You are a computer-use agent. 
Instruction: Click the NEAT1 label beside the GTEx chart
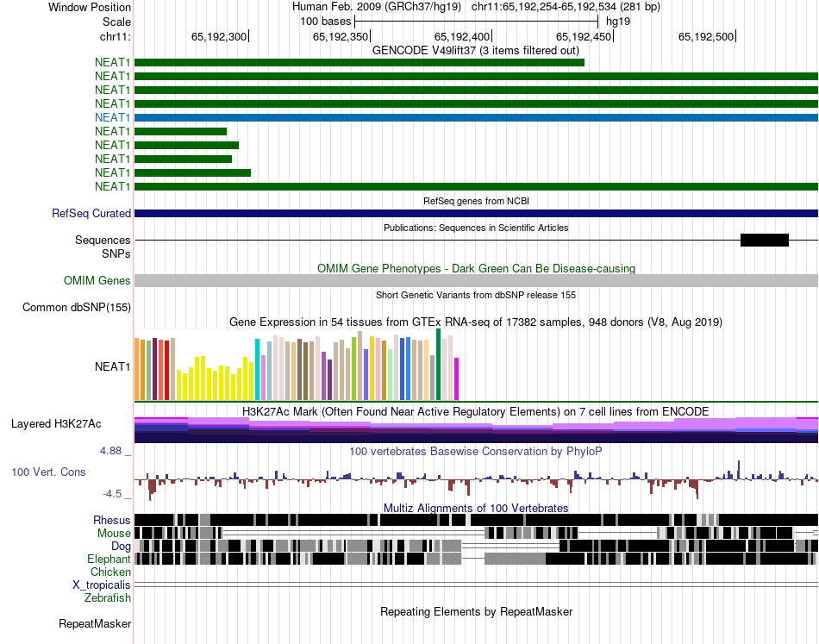[x=112, y=366]
